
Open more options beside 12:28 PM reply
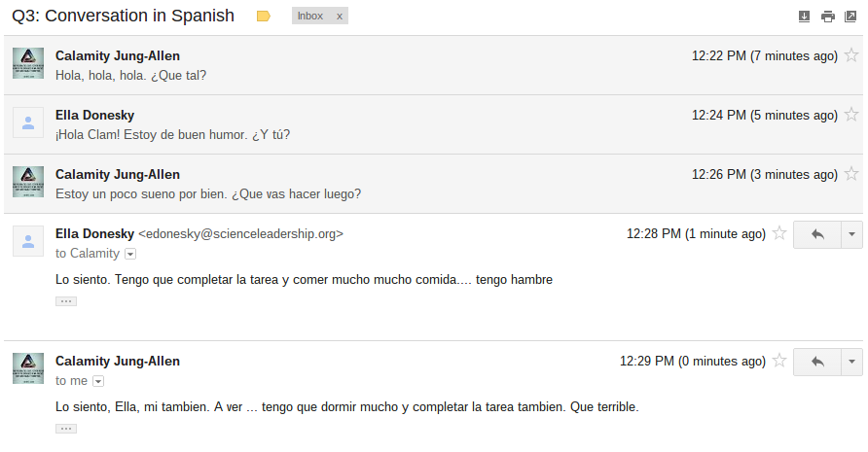click(x=852, y=234)
